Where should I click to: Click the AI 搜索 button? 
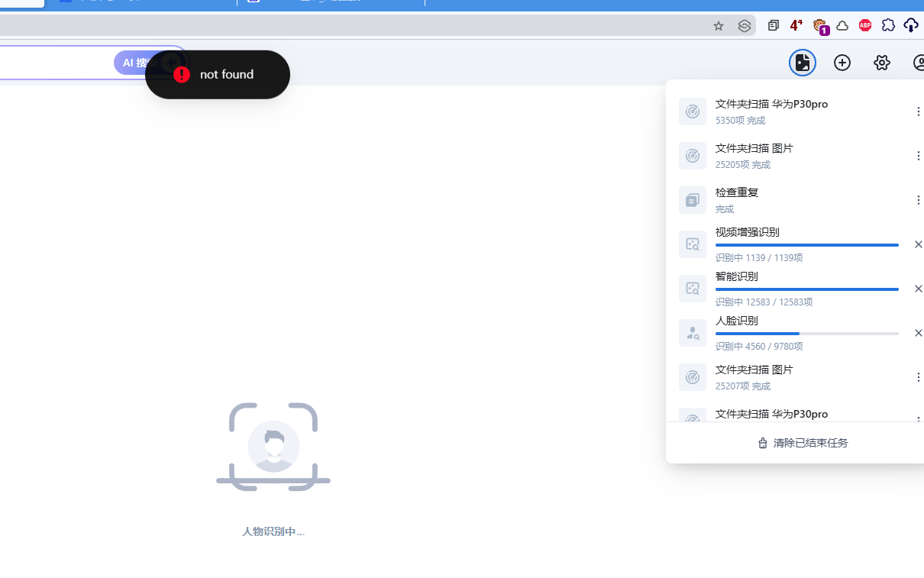point(134,63)
